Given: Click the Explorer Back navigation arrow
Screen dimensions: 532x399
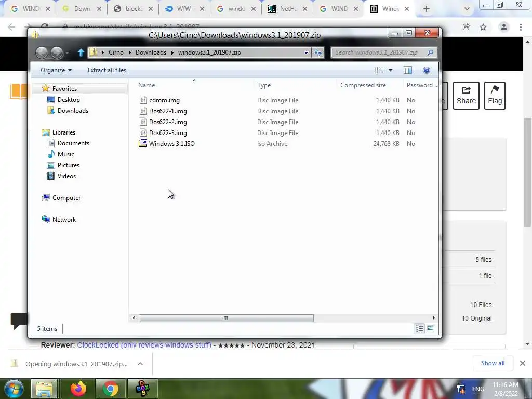Looking at the screenshot, I should click(42, 52).
